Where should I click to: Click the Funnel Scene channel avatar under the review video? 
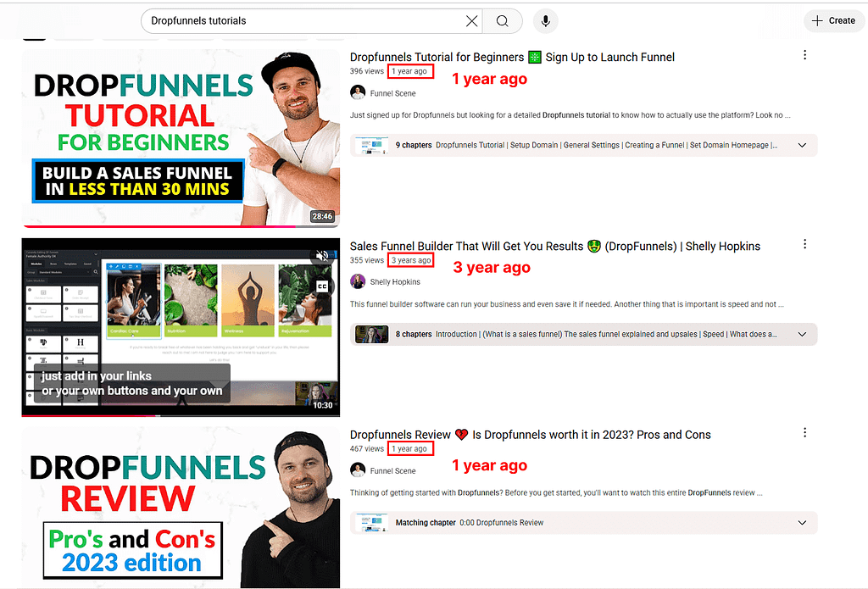coord(358,470)
